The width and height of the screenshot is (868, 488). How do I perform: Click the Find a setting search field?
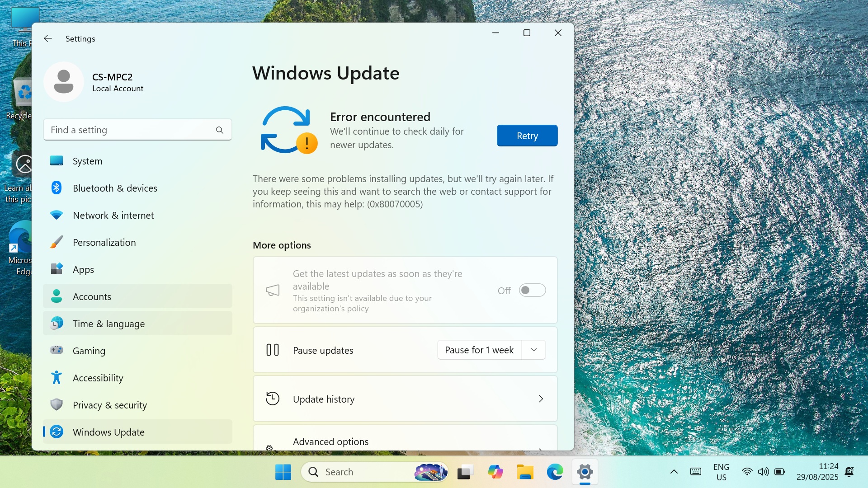point(131,130)
